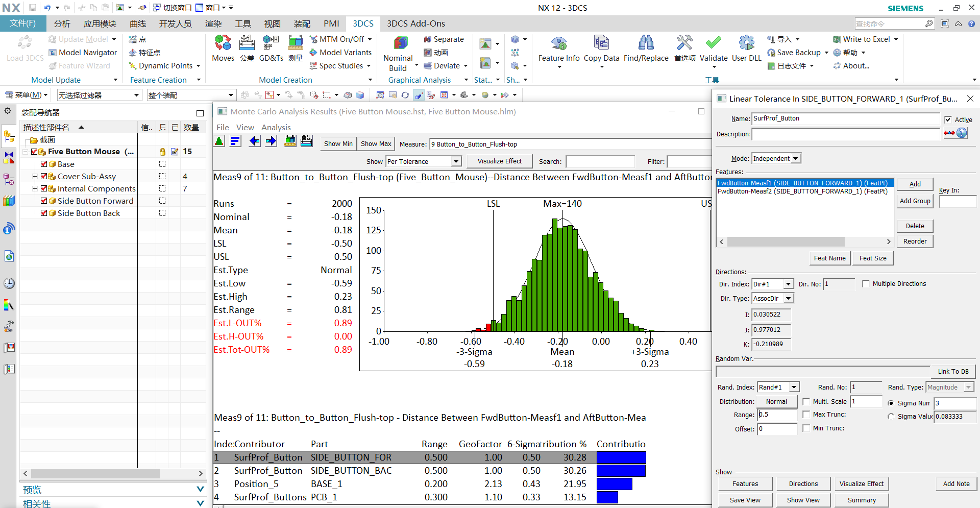The image size is (980, 508).
Task: Click the Validate checkmark icon
Action: pyautogui.click(x=714, y=43)
